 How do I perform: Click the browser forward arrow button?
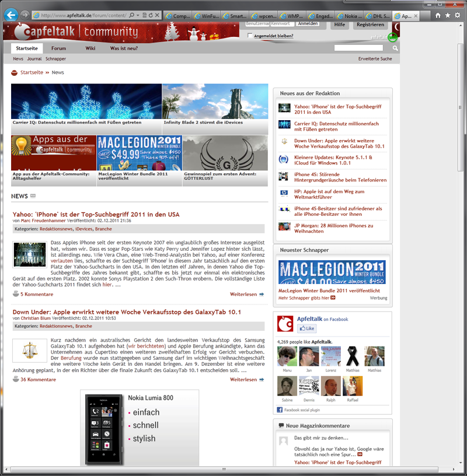click(x=25, y=15)
